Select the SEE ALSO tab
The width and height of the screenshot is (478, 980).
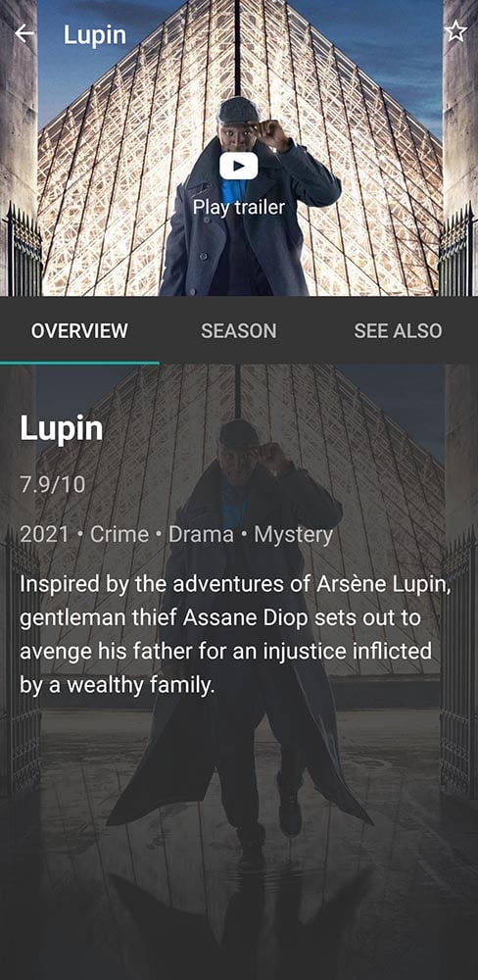[x=398, y=330]
